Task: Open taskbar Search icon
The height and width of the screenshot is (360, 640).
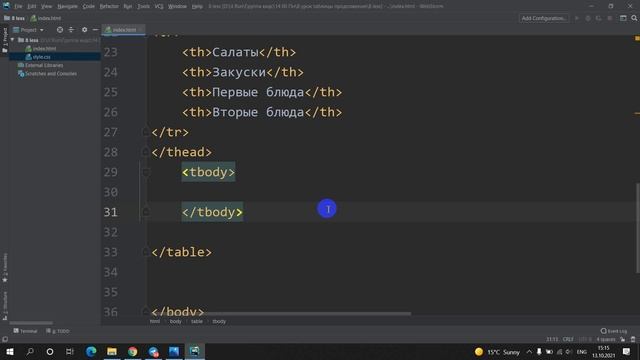Action: point(30,351)
